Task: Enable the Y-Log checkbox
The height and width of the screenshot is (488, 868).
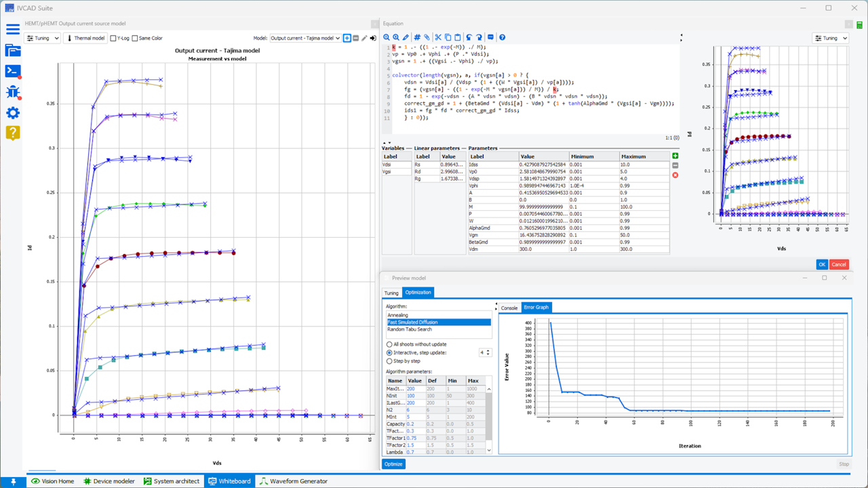Action: (x=119, y=38)
